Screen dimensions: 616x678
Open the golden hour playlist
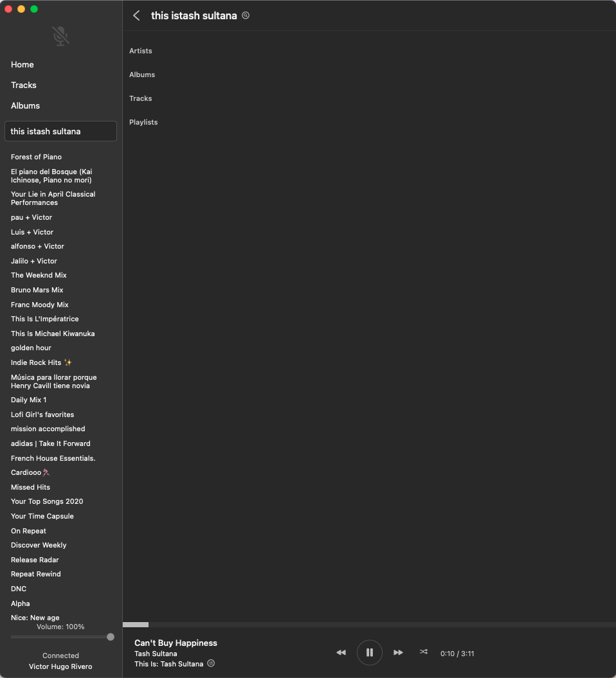[x=31, y=348]
